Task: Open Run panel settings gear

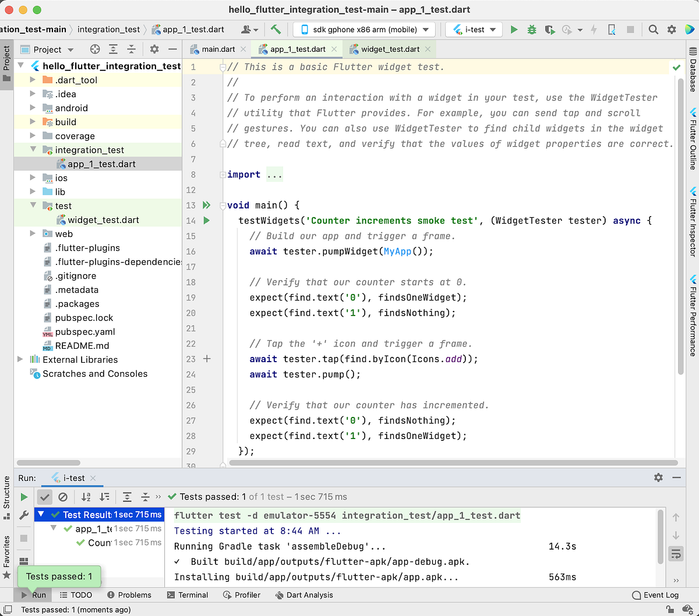Action: pyautogui.click(x=658, y=477)
